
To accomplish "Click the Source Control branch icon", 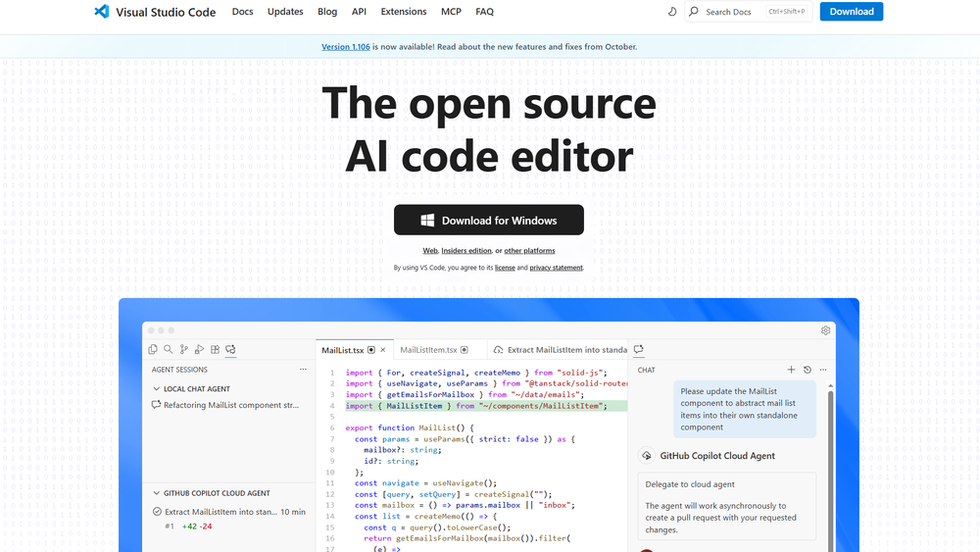I will pyautogui.click(x=184, y=349).
